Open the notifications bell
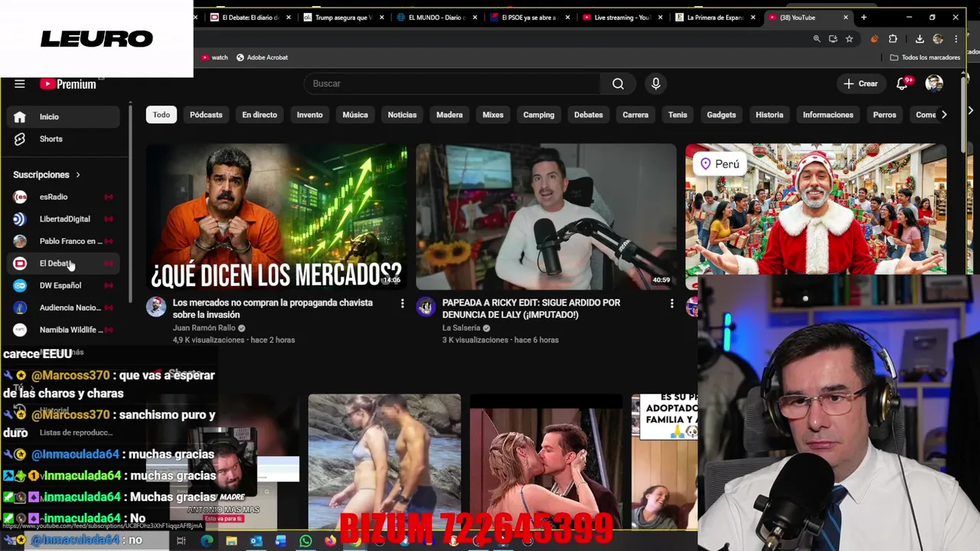The width and height of the screenshot is (980, 551). [x=903, y=83]
